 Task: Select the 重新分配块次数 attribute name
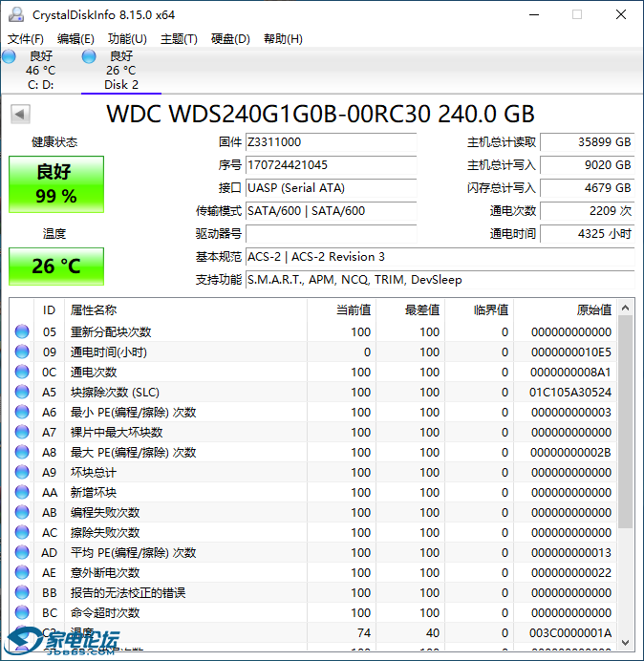coord(111,331)
